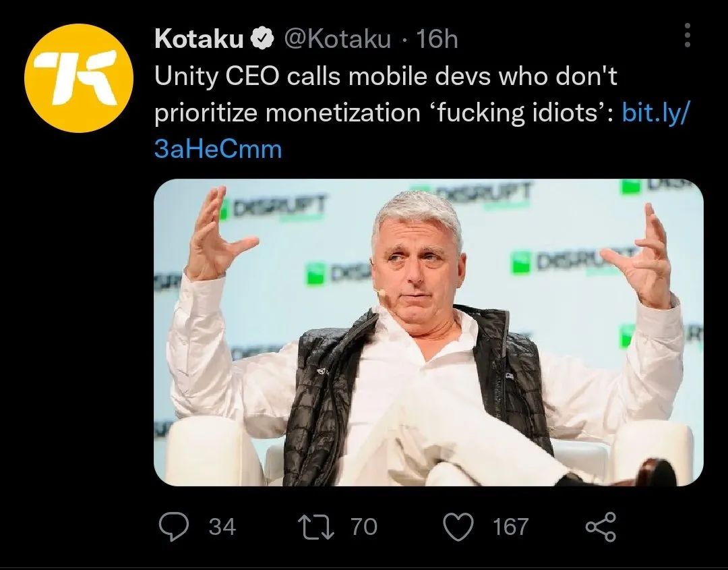
Task: Click the reply count 34
Action: (222, 527)
